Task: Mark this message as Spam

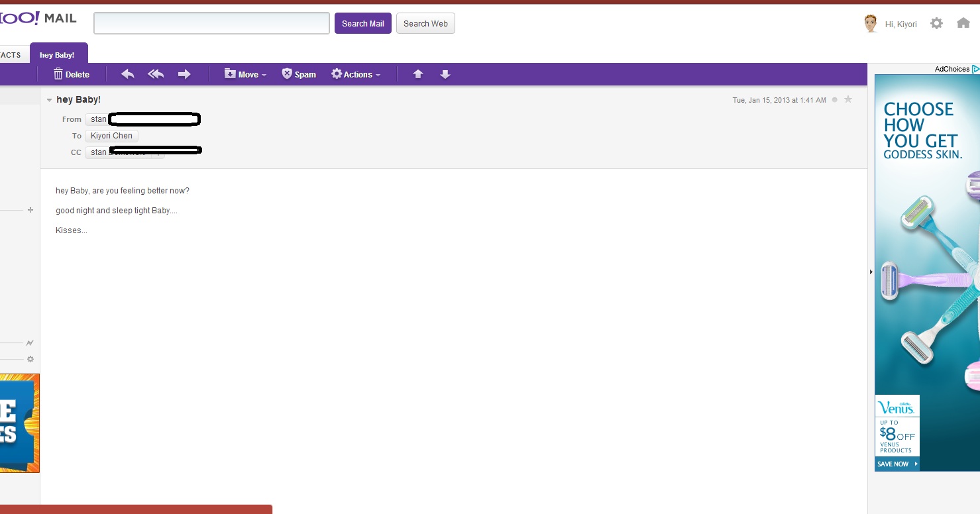Action: pyautogui.click(x=299, y=74)
